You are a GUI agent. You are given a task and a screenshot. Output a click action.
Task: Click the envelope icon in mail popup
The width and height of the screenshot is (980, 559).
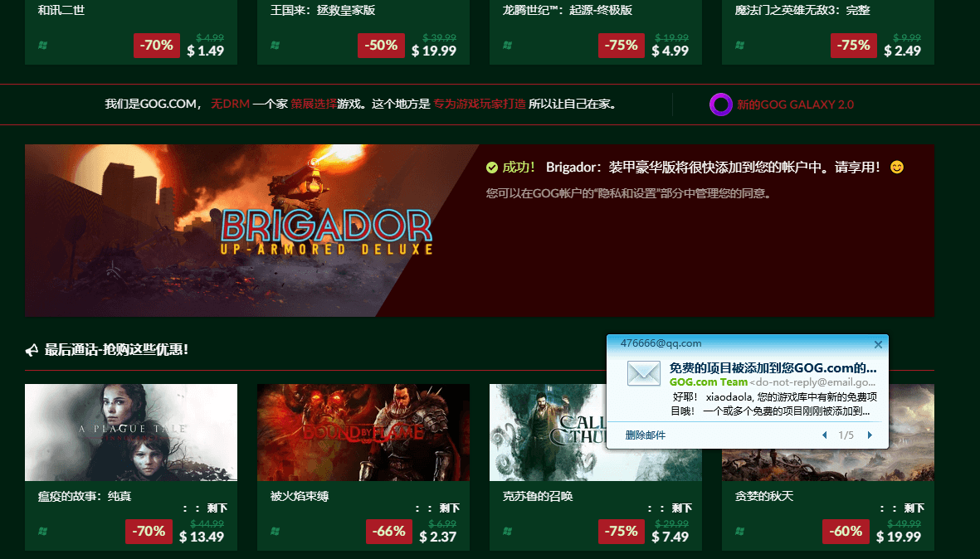coord(643,373)
